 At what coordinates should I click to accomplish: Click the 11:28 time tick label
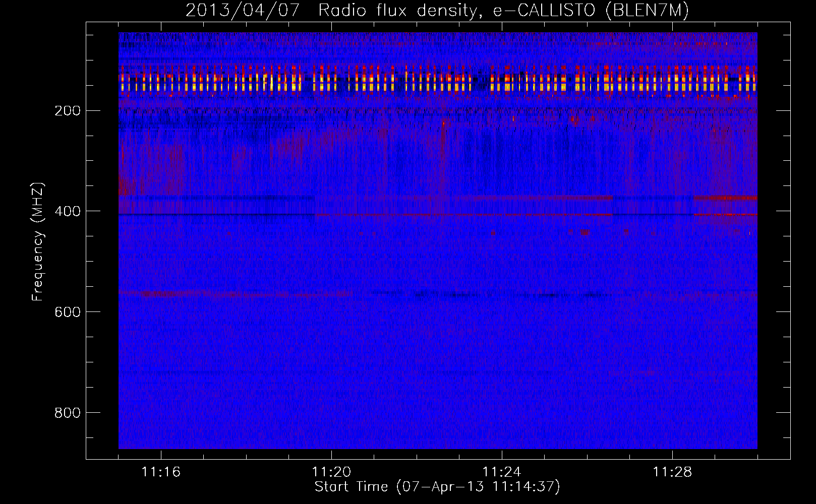coord(672,472)
